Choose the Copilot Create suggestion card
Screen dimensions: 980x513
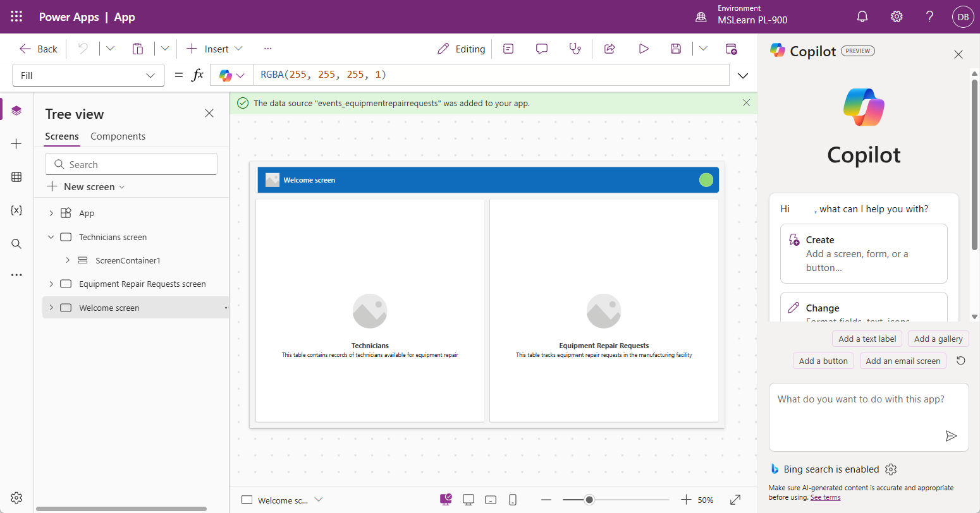pyautogui.click(x=864, y=253)
